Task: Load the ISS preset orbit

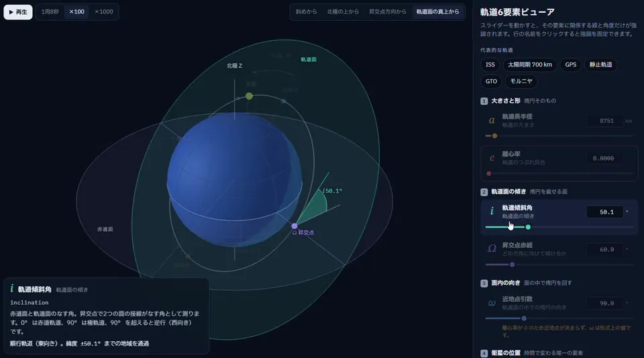Action: [490, 64]
